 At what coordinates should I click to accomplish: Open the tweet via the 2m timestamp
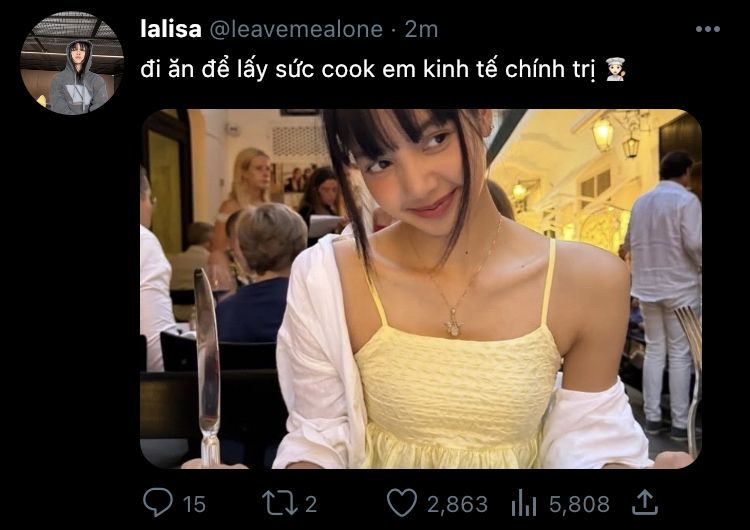click(421, 30)
